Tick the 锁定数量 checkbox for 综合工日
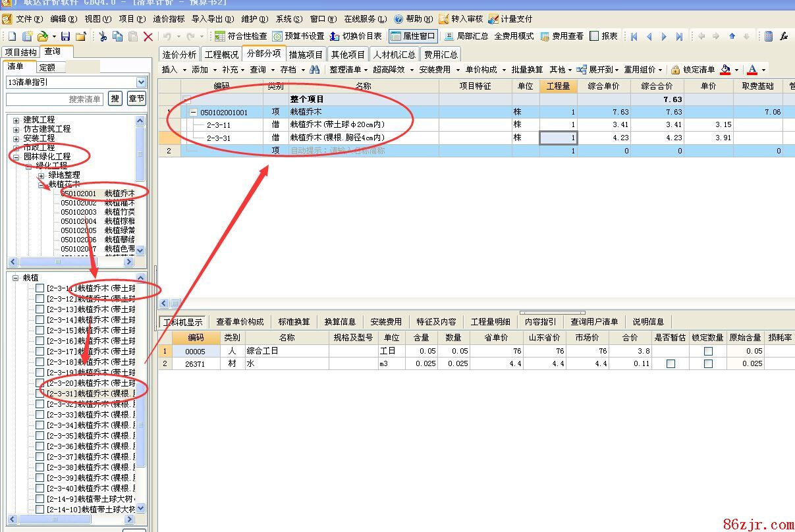 tap(708, 352)
